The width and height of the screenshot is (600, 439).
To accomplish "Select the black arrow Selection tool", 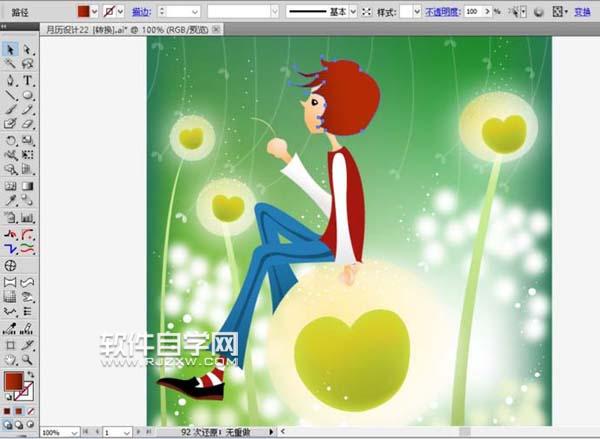I will [10, 49].
